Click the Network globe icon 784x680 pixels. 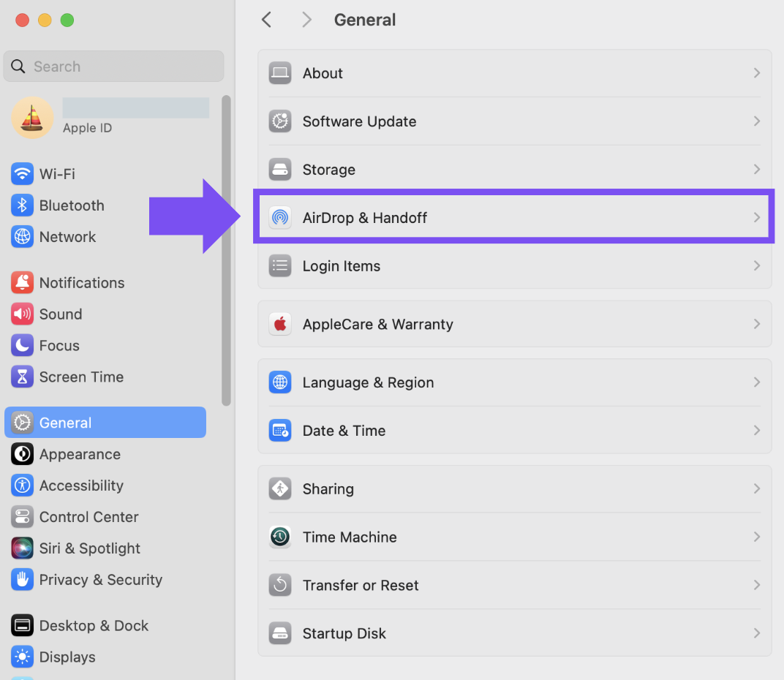[22, 236]
